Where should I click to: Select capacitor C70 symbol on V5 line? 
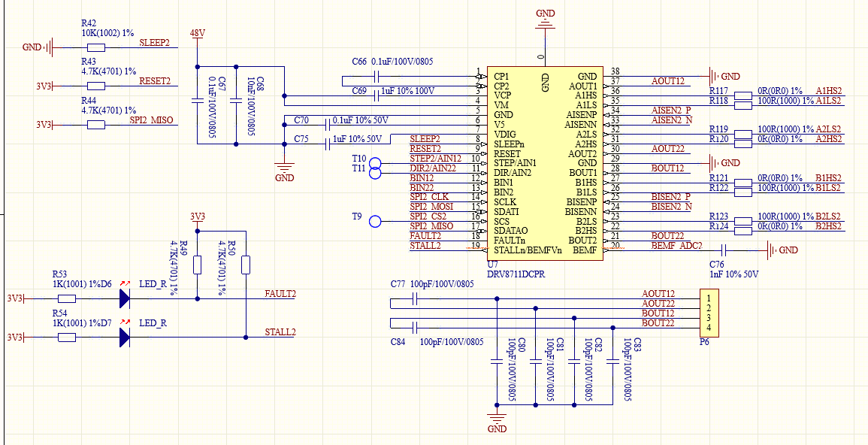click(x=329, y=125)
